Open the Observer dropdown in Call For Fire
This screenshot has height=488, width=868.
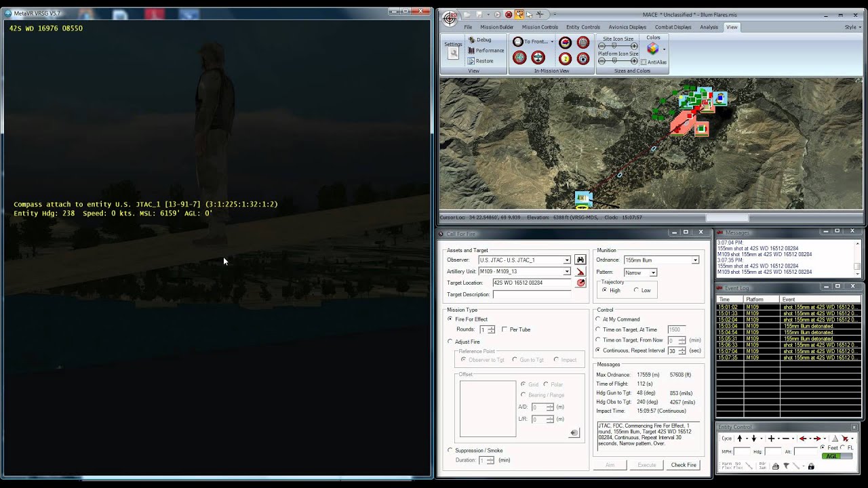tap(567, 260)
